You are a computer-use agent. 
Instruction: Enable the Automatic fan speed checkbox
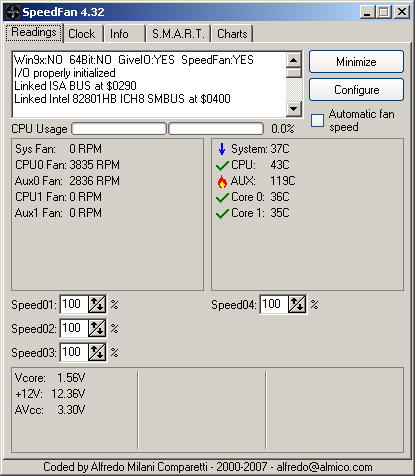[317, 120]
